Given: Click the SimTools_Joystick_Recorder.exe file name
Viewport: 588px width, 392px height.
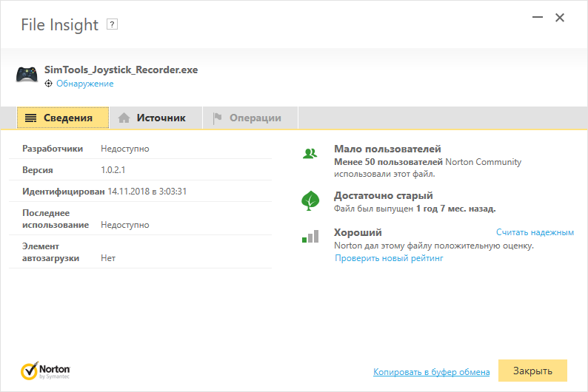Looking at the screenshot, I should pos(121,70).
